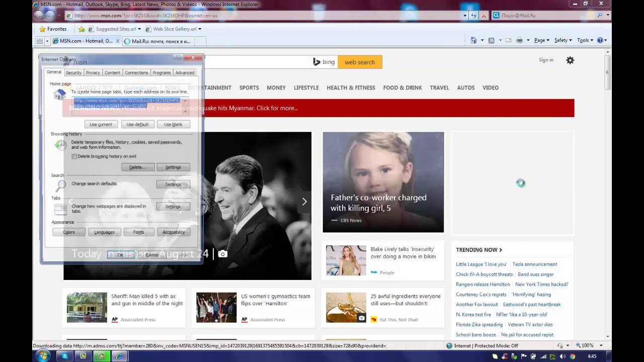Click the Chrome icon in system tray

coord(572,356)
